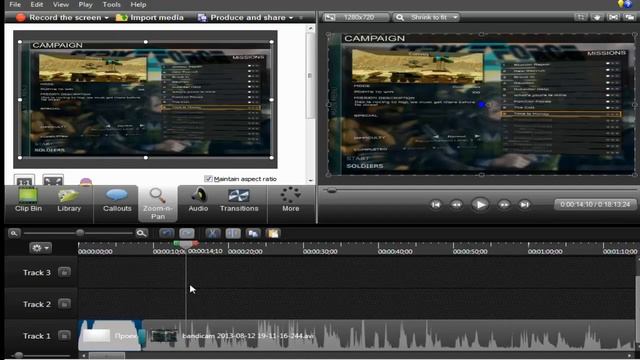Open the Clip Bin tab
Viewport: 640px width, 360px height.
(28, 200)
